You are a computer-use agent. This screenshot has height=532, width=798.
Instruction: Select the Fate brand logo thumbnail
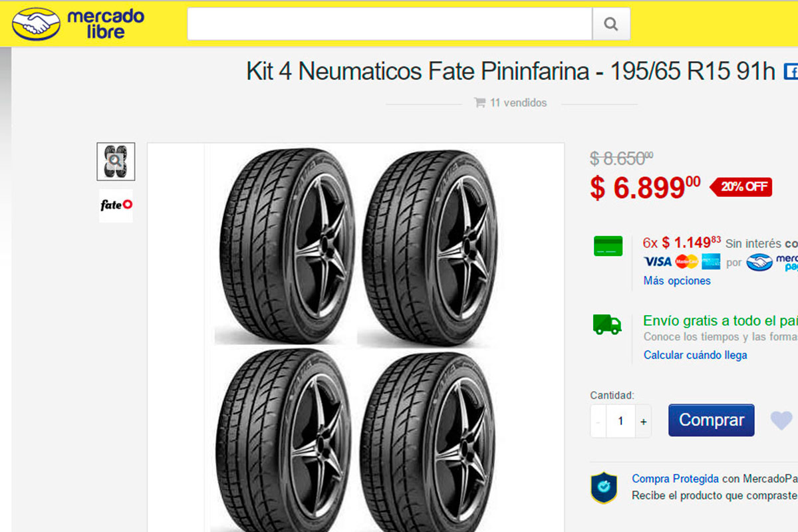[x=116, y=205]
